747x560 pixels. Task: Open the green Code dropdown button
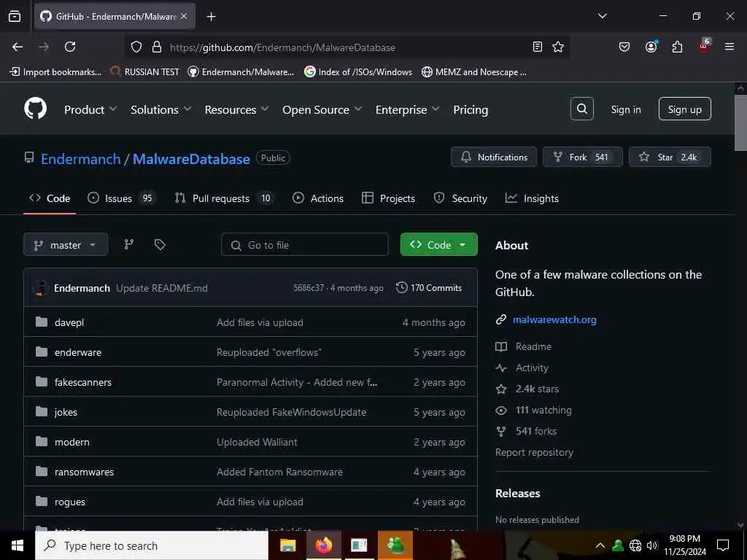click(x=438, y=244)
